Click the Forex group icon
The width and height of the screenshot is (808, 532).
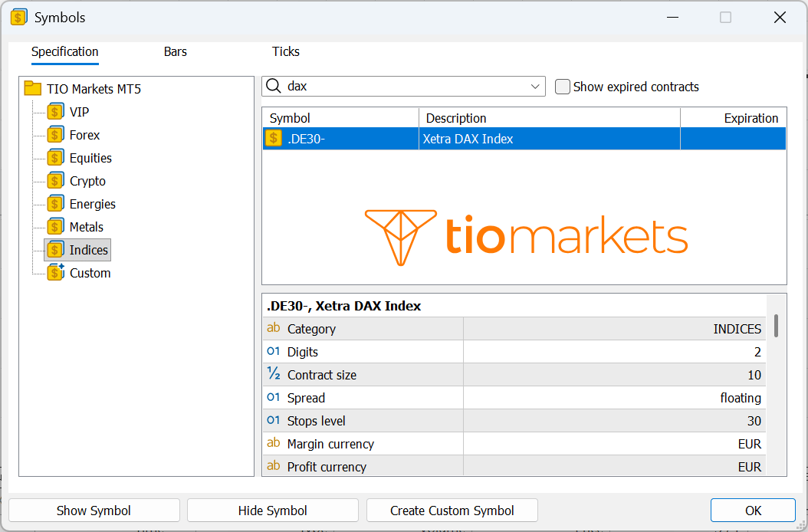point(56,135)
